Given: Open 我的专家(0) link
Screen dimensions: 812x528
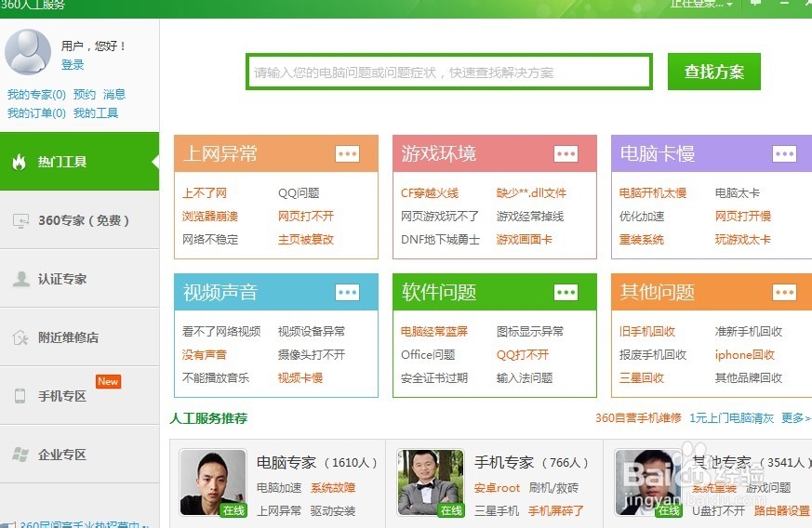Looking at the screenshot, I should pyautogui.click(x=36, y=95).
